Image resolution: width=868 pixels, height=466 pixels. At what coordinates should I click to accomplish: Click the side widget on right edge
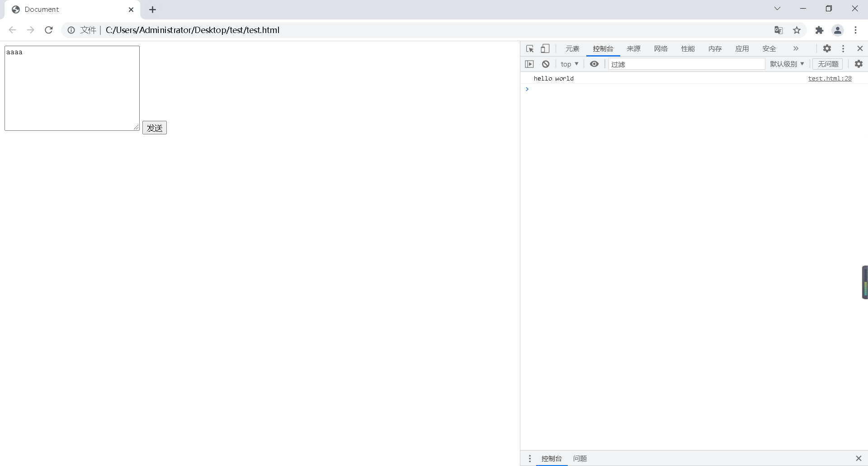(x=865, y=282)
